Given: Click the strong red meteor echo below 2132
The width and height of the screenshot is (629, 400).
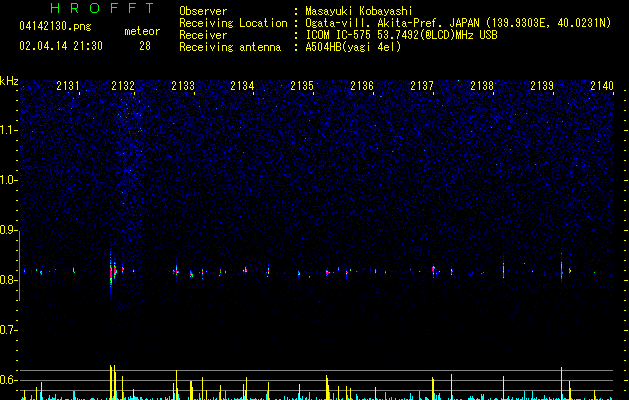Looking at the screenshot, I should [x=111, y=273].
